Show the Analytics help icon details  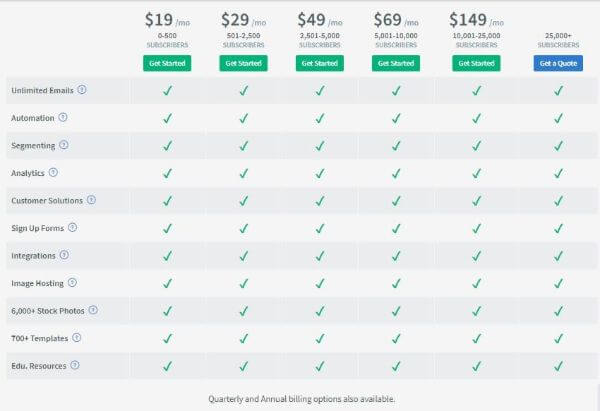coord(53,172)
